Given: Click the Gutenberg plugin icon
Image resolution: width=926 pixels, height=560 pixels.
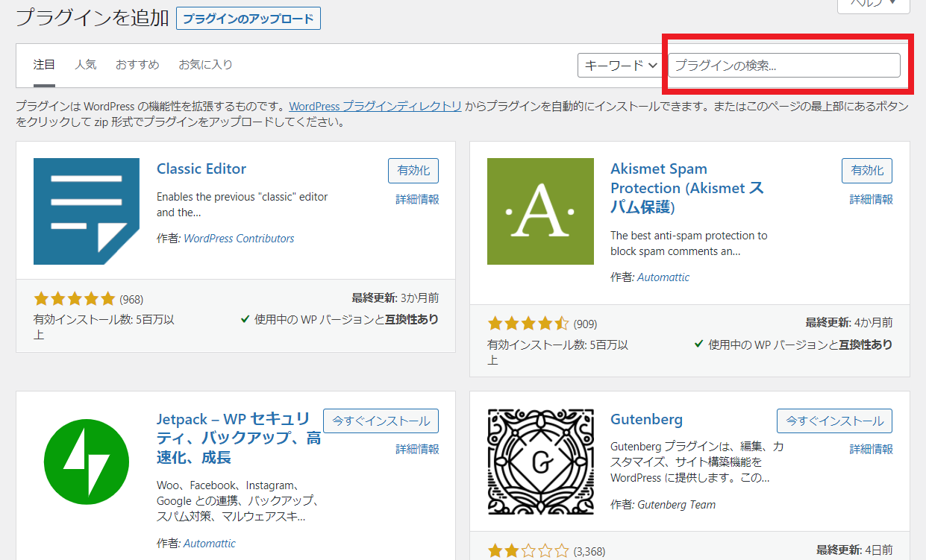Looking at the screenshot, I should (540, 462).
